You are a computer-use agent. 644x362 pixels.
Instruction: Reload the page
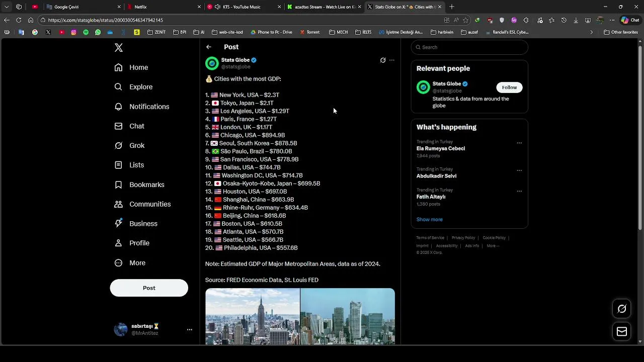pos(19,20)
